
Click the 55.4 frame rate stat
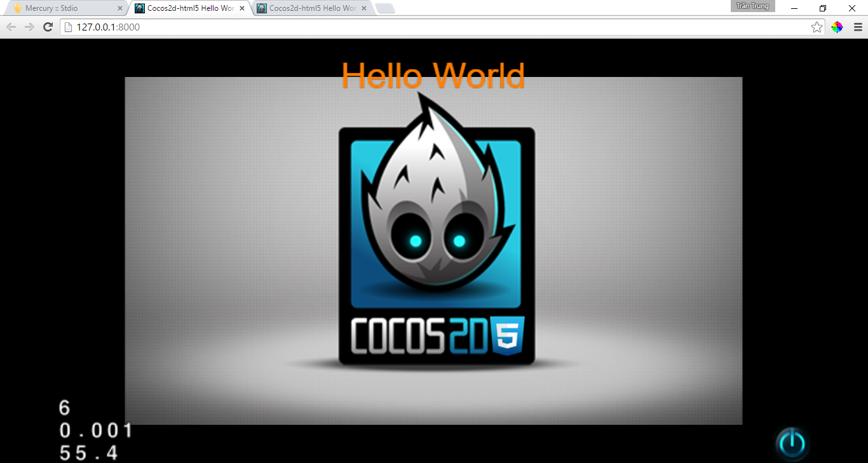point(89,453)
